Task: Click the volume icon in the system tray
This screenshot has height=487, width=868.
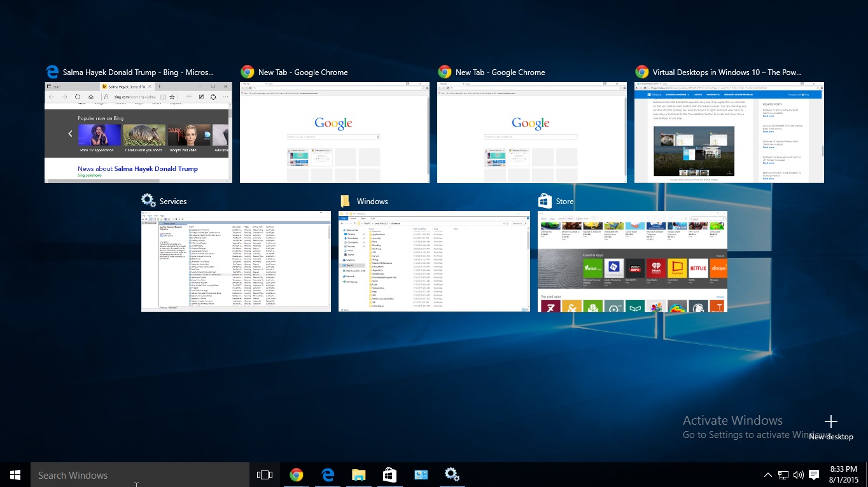Action: tap(798, 474)
